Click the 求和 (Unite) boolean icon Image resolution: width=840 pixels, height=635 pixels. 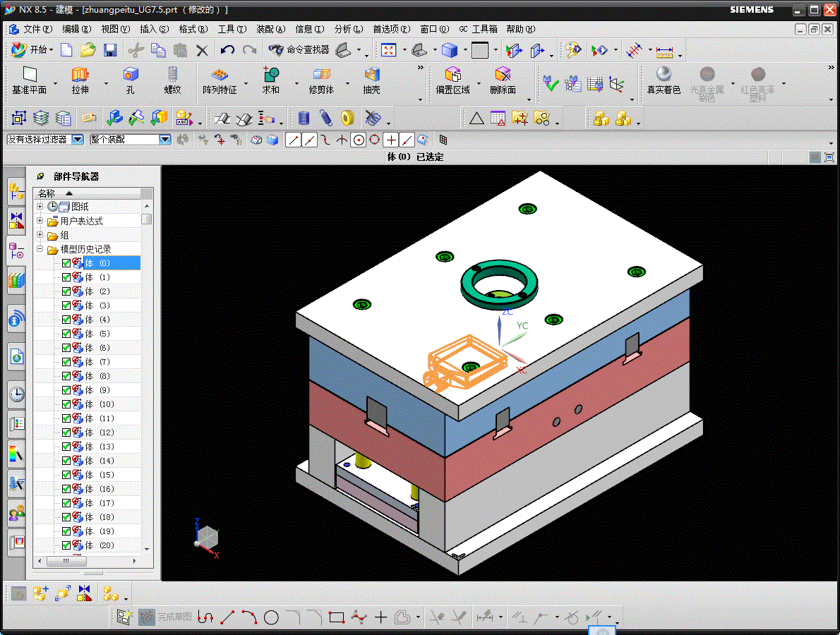tap(270, 74)
